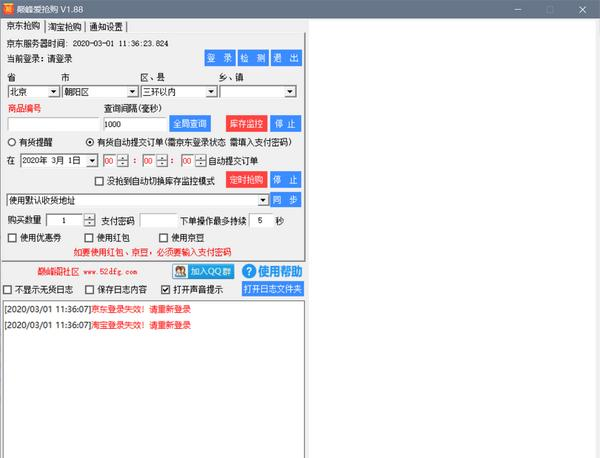Viewport: 600px width, 458px height.
Task: Open the 淘宝抢购 tab
Action: click(x=65, y=27)
